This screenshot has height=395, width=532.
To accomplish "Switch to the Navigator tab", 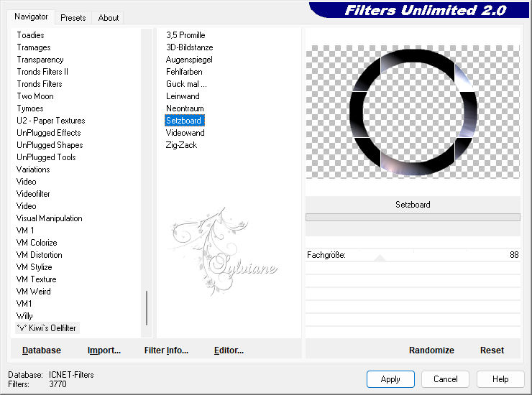I will pyautogui.click(x=31, y=17).
